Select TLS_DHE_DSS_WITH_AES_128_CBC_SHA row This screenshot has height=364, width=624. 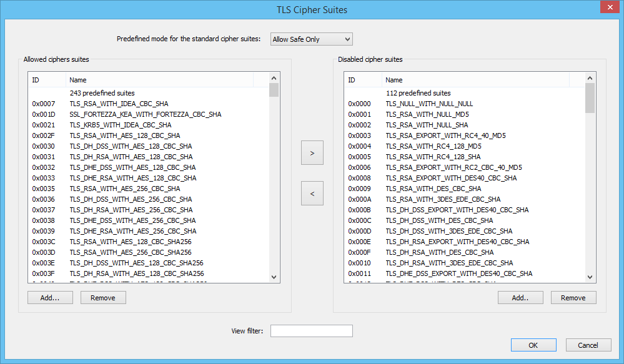149,167
